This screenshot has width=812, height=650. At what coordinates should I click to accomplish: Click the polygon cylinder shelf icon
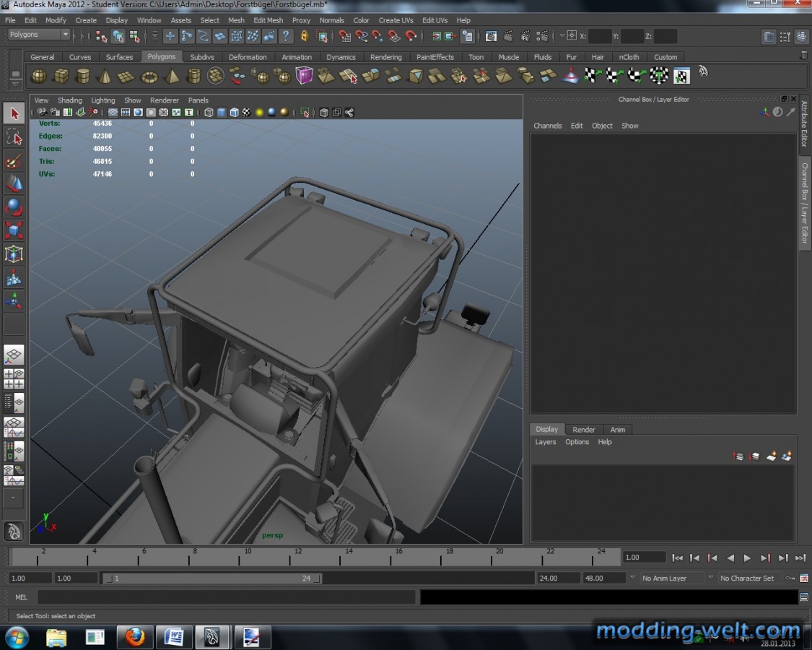point(83,77)
